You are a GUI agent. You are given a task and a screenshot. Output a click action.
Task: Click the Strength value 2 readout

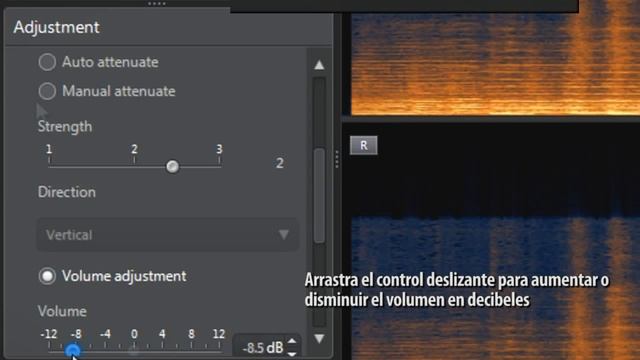point(280,164)
